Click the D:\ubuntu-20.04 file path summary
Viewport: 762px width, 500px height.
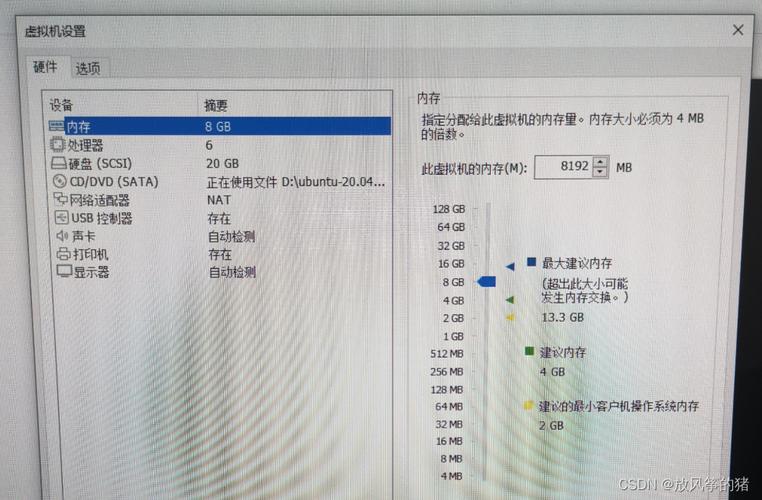coord(296,182)
